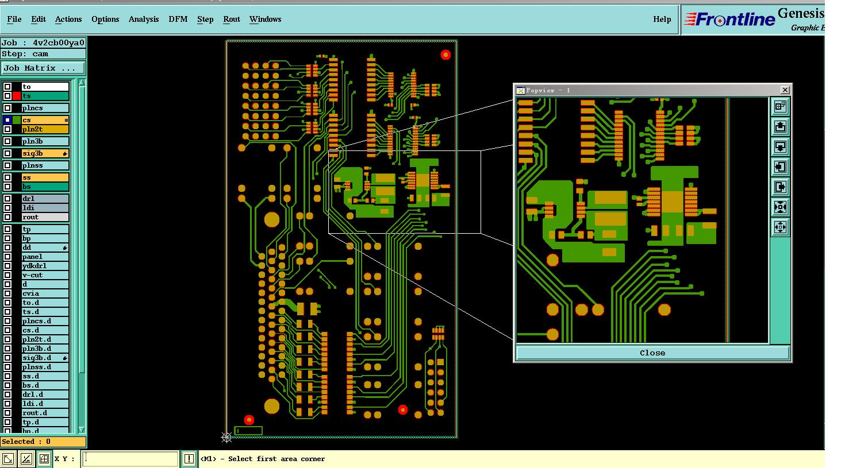Toggle the display checkbox for layer ts
Image resolution: width=868 pixels, height=468 pixels.
pos(7,96)
